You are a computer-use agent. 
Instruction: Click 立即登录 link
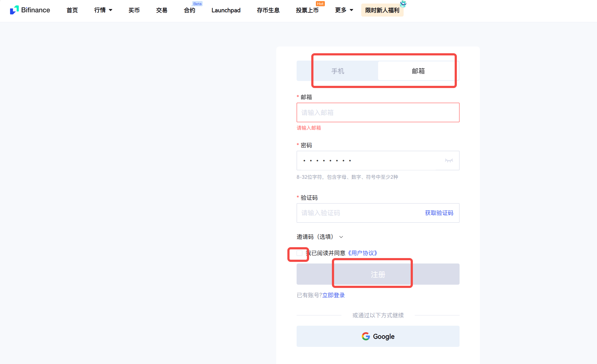pyautogui.click(x=333, y=295)
